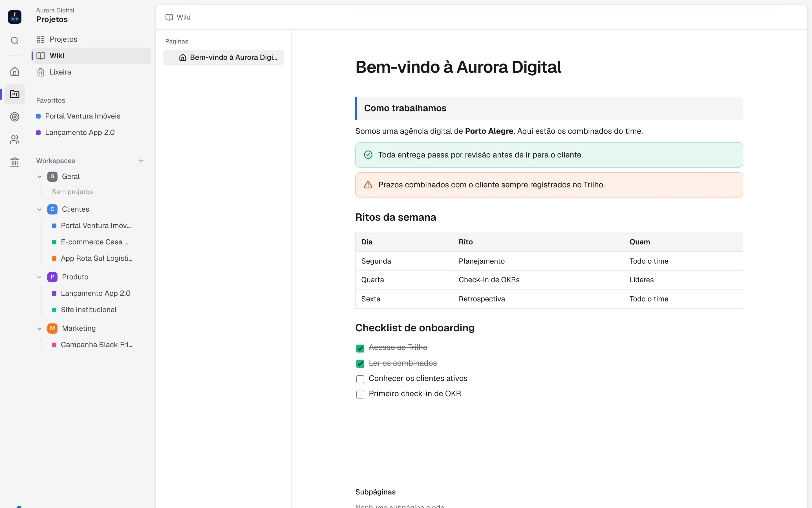Click the page title Bem-vindo à Aurora Digital
Screen dimensions: 812x508
point(458,67)
